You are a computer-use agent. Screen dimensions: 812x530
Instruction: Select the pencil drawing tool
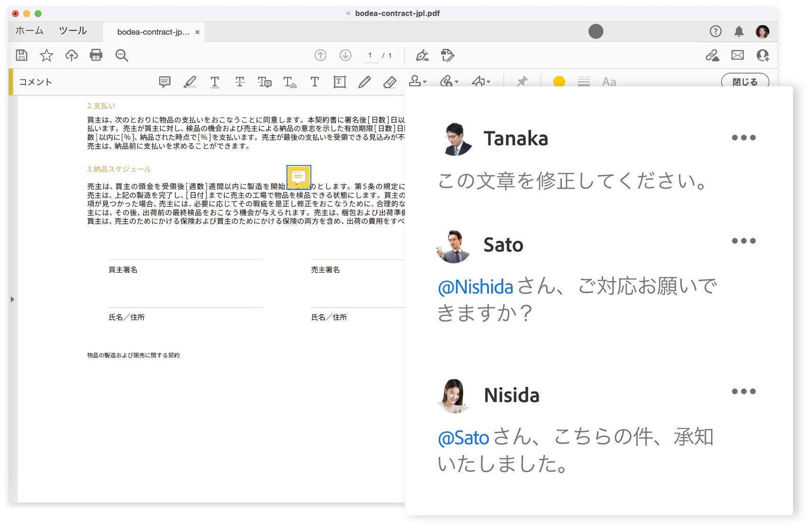coord(364,82)
